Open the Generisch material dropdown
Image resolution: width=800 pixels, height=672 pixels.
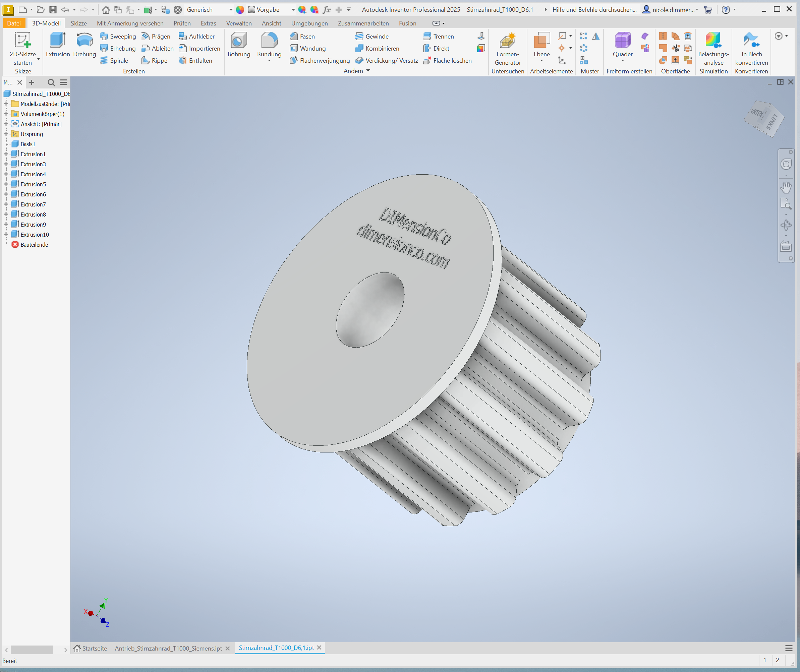231,9
